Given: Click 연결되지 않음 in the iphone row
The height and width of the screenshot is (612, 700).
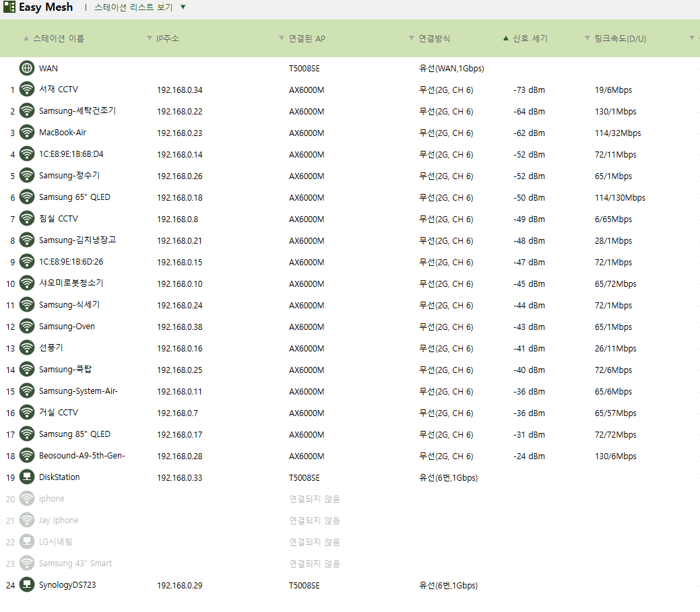Looking at the screenshot, I should click(x=315, y=499).
